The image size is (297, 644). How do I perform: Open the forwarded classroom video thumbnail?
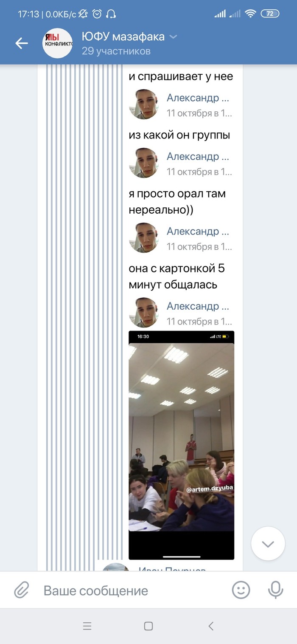(182, 445)
